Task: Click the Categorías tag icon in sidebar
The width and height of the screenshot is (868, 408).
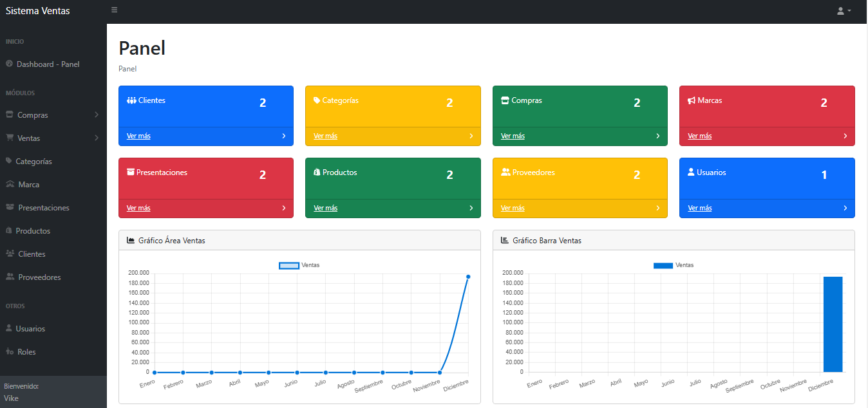Action: point(9,162)
